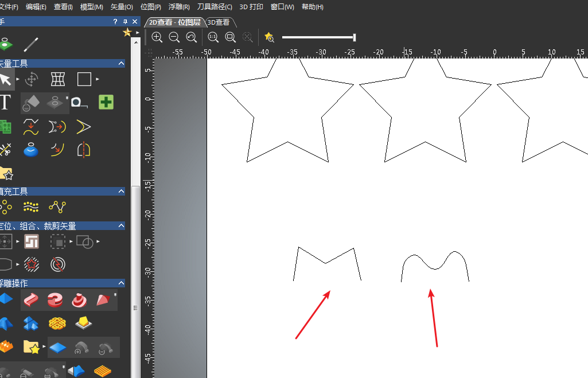Open the wavy dotted lines fill tool
Image resolution: width=588 pixels, height=378 pixels.
click(x=31, y=206)
